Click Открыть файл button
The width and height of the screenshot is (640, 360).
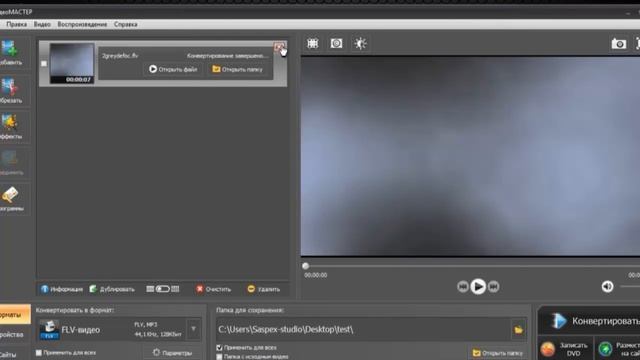tap(173, 69)
